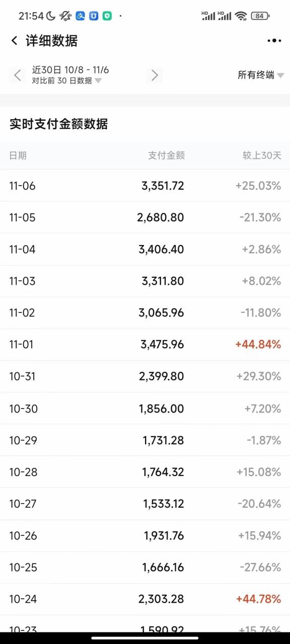Viewport: 290px width, 644px height.
Task: Open the three-dot more options menu
Action: click(x=274, y=41)
